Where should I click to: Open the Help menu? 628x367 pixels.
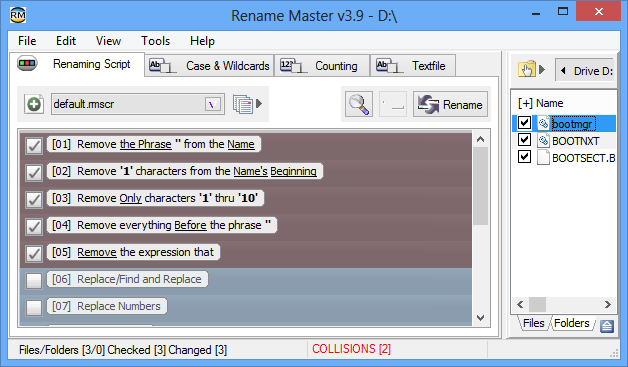(x=202, y=41)
